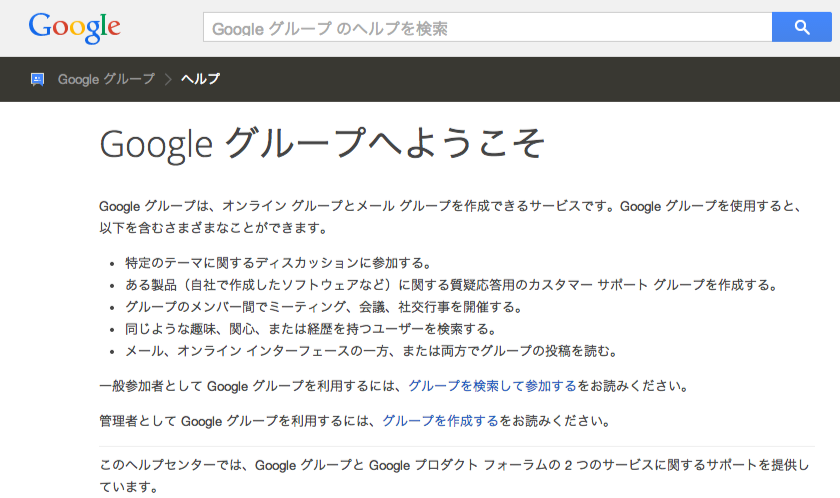Open the グループを検索して参加する link
The image size is (840, 498).
coord(492,386)
